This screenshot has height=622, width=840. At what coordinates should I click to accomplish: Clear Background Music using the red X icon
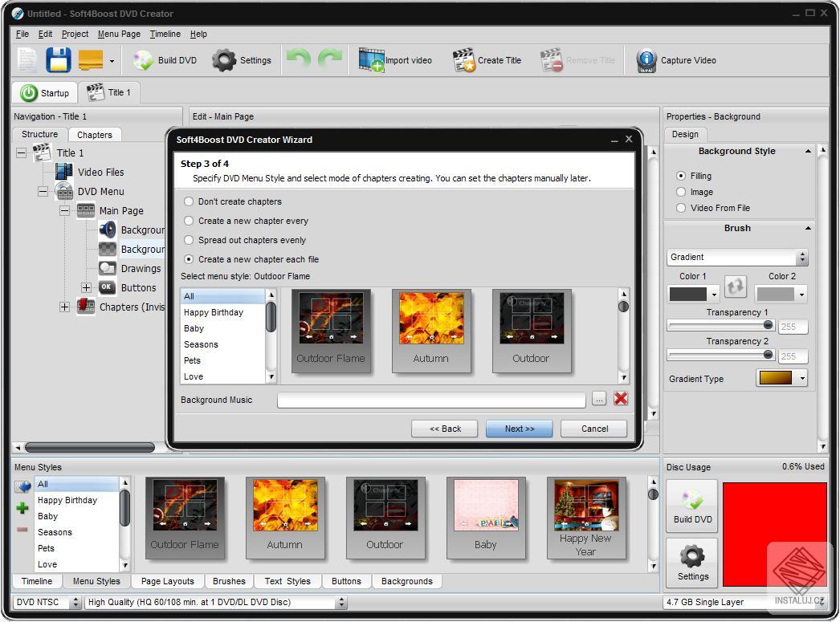(620, 398)
